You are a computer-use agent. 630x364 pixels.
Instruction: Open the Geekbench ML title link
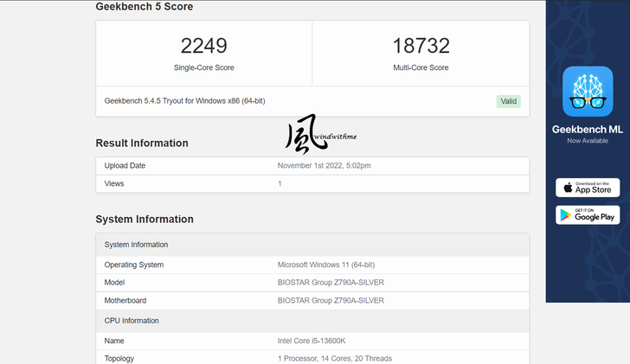pos(588,130)
